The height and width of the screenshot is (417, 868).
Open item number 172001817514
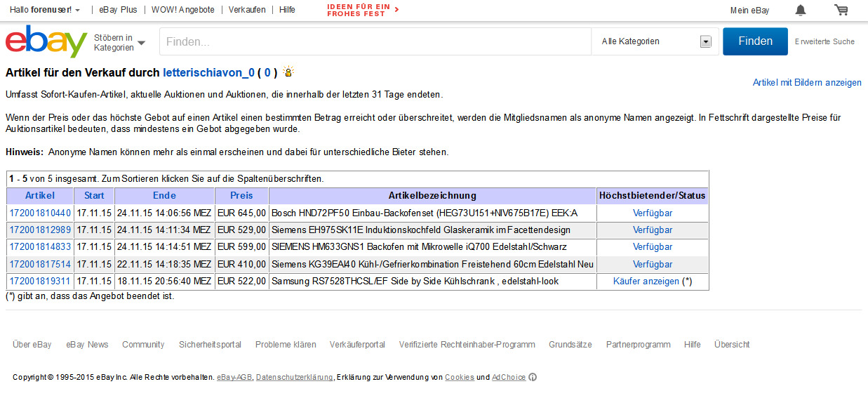[x=40, y=264]
